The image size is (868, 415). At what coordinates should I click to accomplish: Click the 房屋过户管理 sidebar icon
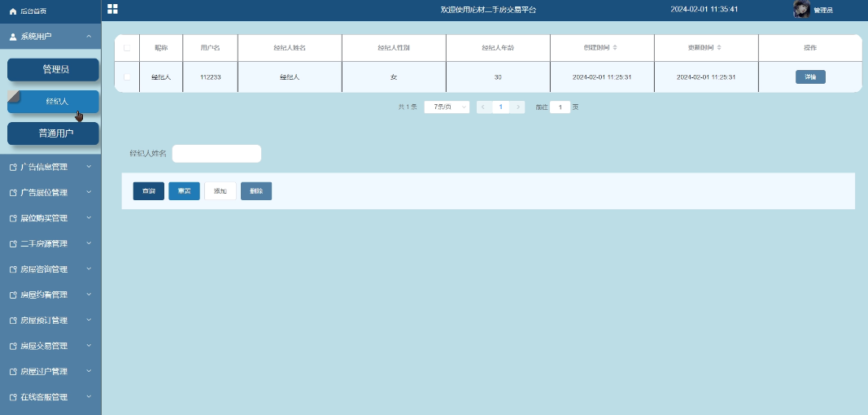pyautogui.click(x=13, y=371)
